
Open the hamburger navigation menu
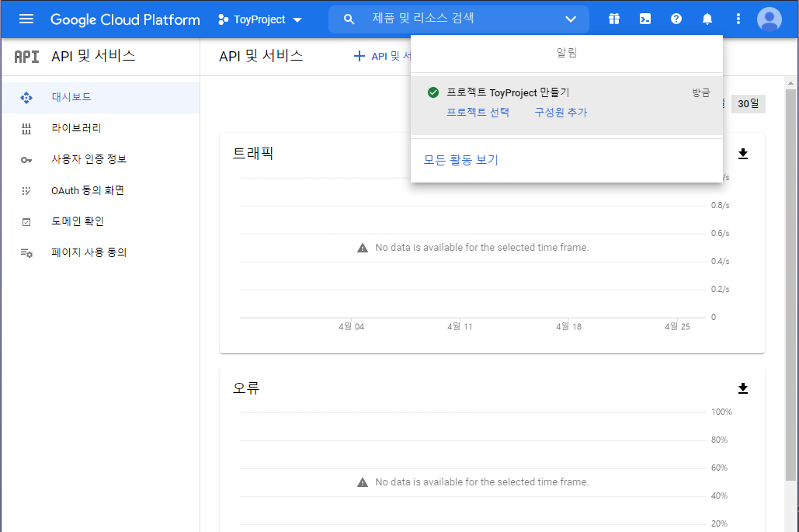tap(26, 19)
